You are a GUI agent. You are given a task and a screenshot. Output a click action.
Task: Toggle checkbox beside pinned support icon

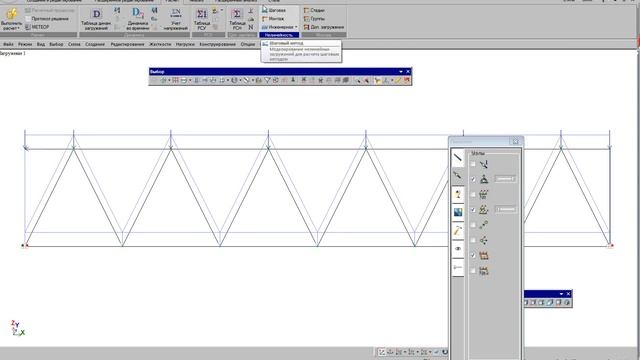pyautogui.click(x=473, y=179)
